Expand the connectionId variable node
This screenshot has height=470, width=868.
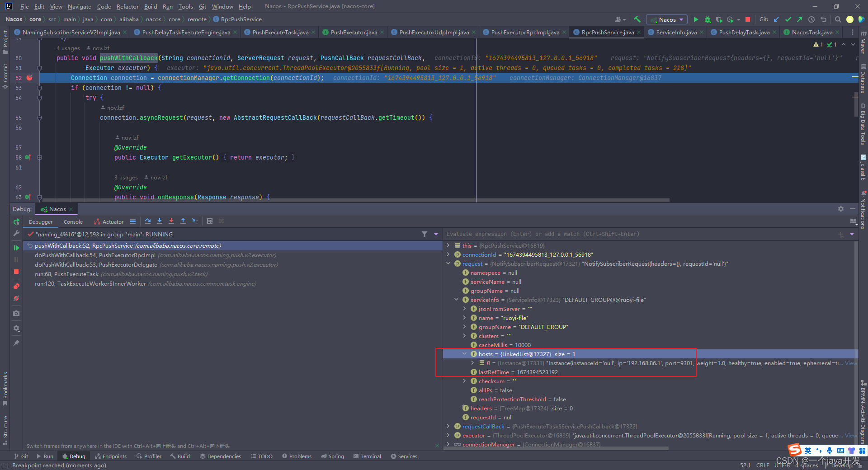[x=448, y=254]
